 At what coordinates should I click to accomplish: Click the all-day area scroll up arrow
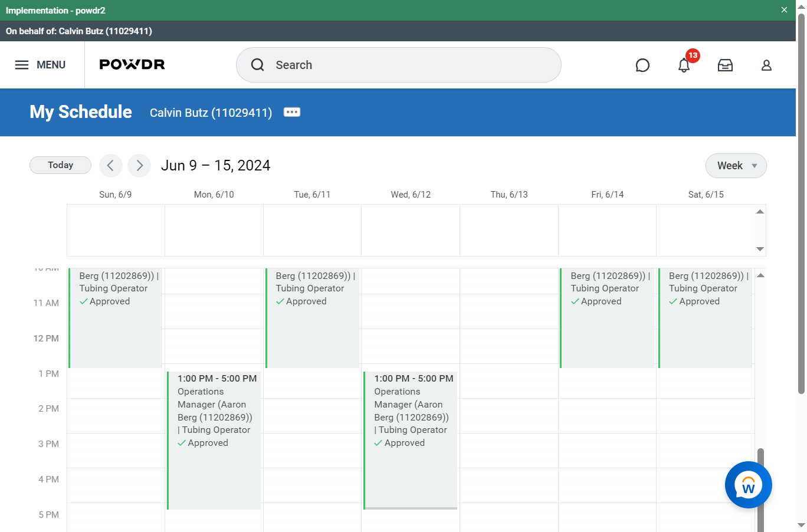760,212
